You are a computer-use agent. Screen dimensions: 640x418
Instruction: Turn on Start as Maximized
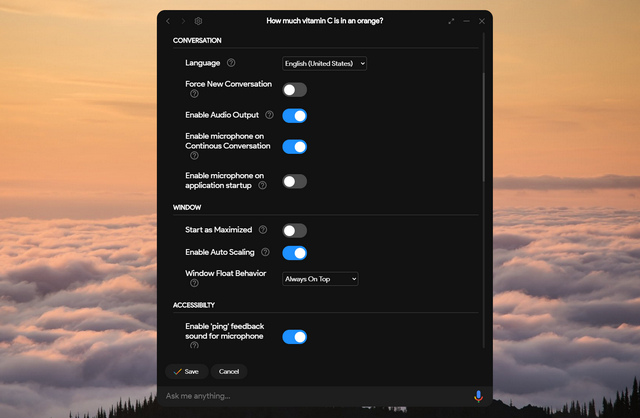click(295, 231)
